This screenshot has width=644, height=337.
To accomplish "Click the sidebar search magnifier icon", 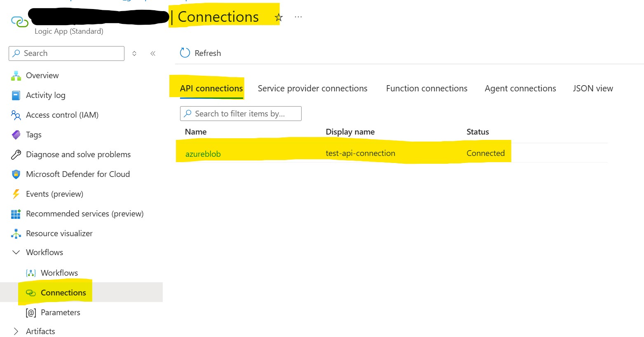I will pos(16,53).
